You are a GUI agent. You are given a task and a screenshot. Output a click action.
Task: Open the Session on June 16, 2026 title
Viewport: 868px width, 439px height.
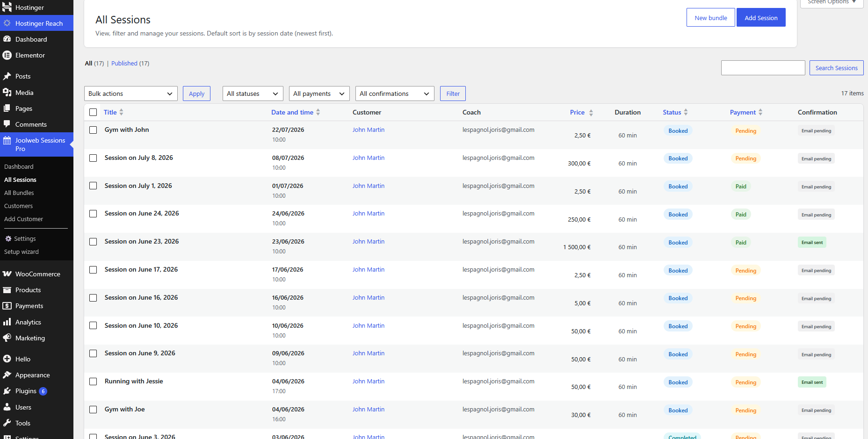tap(141, 297)
